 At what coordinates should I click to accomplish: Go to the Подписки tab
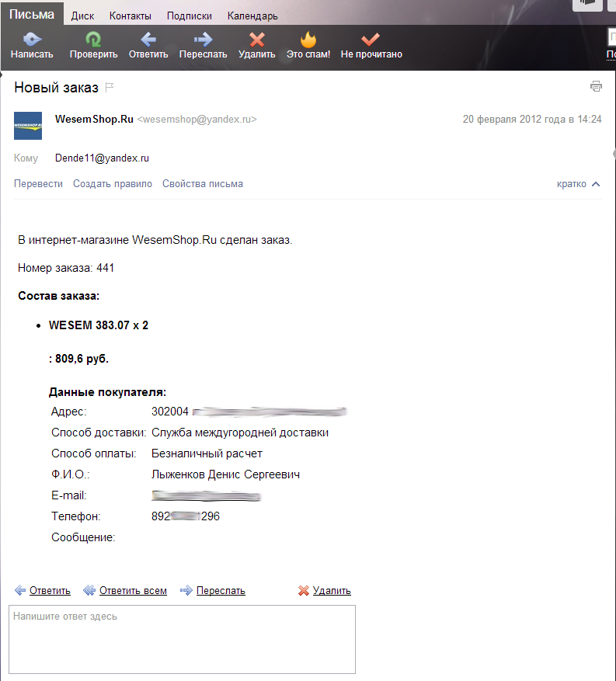190,16
